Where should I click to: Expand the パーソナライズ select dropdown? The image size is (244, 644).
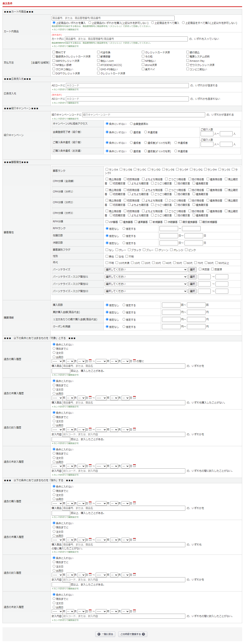(146, 270)
